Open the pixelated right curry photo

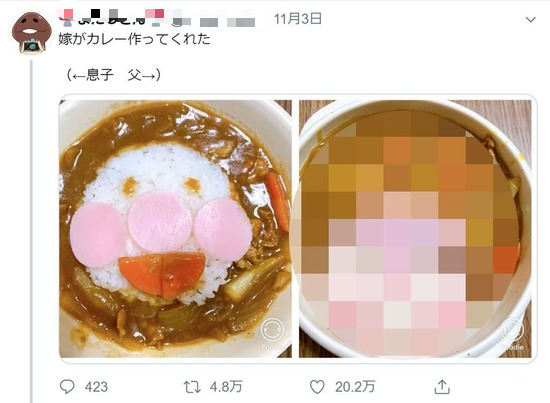(x=415, y=229)
